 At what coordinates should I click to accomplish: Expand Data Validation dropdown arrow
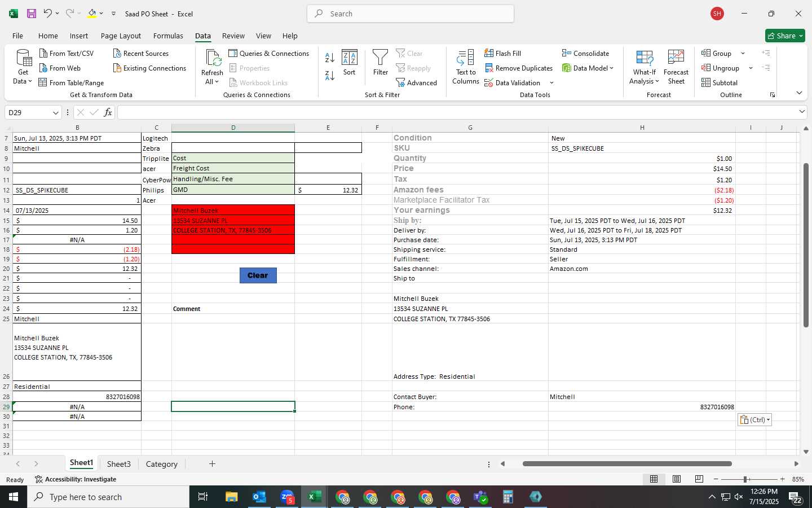[x=551, y=83]
